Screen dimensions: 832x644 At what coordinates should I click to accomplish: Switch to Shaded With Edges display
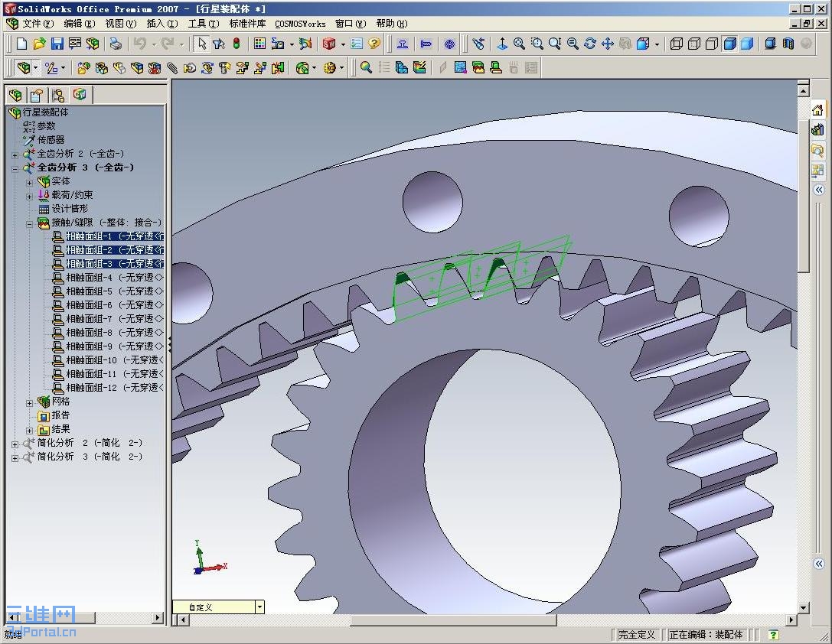pyautogui.click(x=729, y=44)
